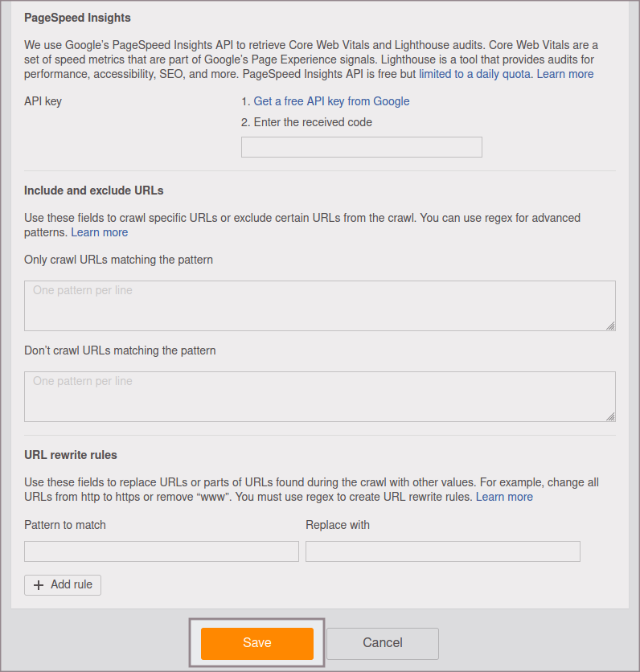Image resolution: width=640 pixels, height=672 pixels.
Task: Click the 'API key' label
Action: (x=43, y=101)
